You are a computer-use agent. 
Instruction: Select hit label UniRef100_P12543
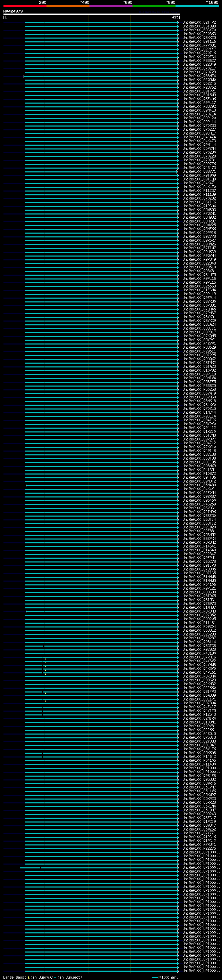199,714
